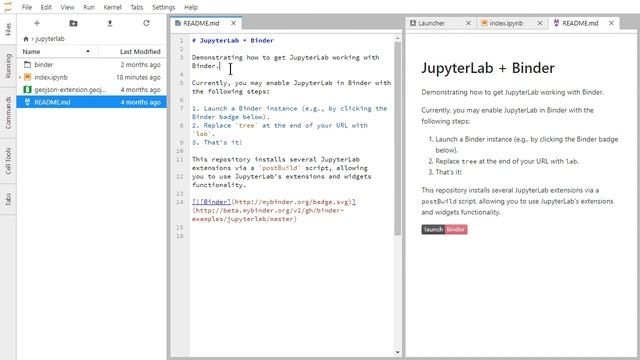Click the index.ipynb tab notebook icon
Screen dimensions: 640x360
point(484,23)
